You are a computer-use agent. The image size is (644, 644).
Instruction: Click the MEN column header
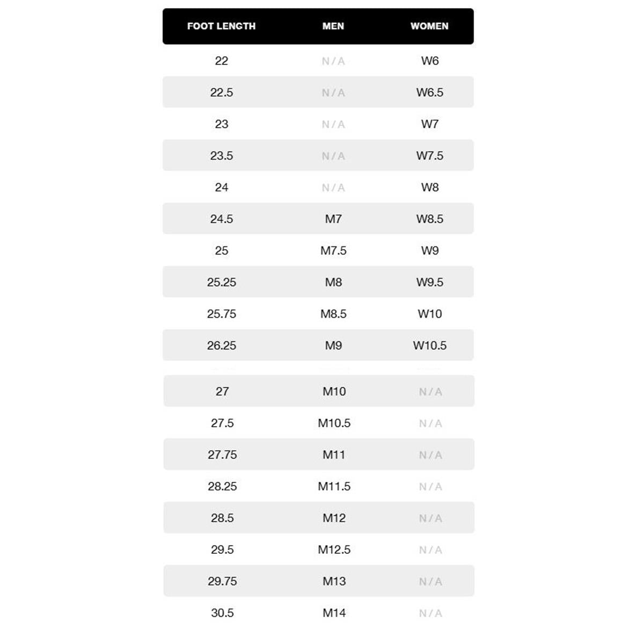[x=333, y=26]
